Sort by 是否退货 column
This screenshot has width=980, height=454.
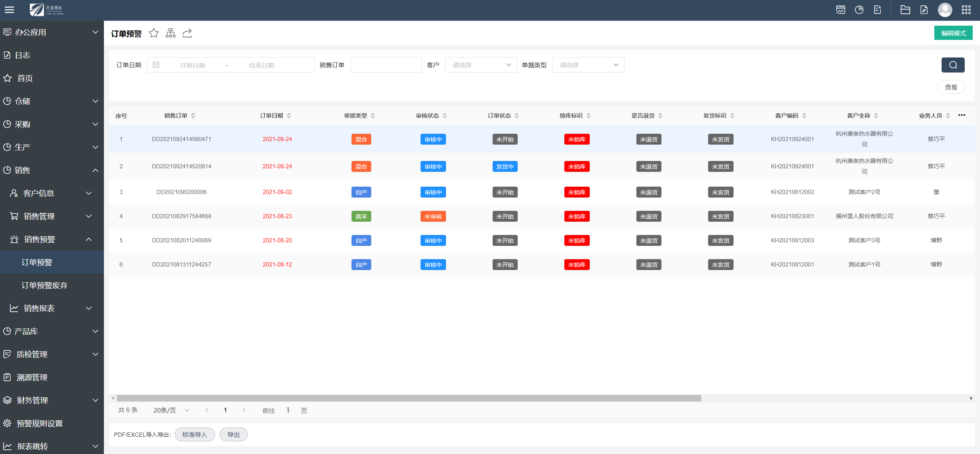[661, 116]
